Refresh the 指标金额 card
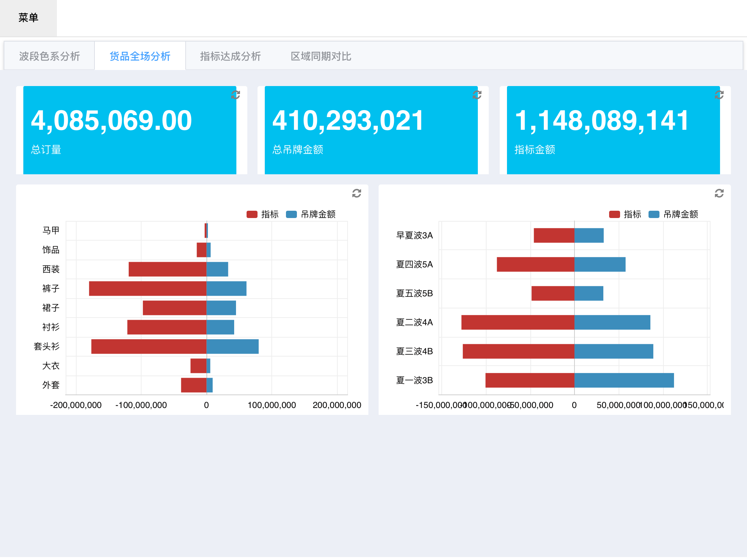This screenshot has width=747, height=560. (x=719, y=95)
